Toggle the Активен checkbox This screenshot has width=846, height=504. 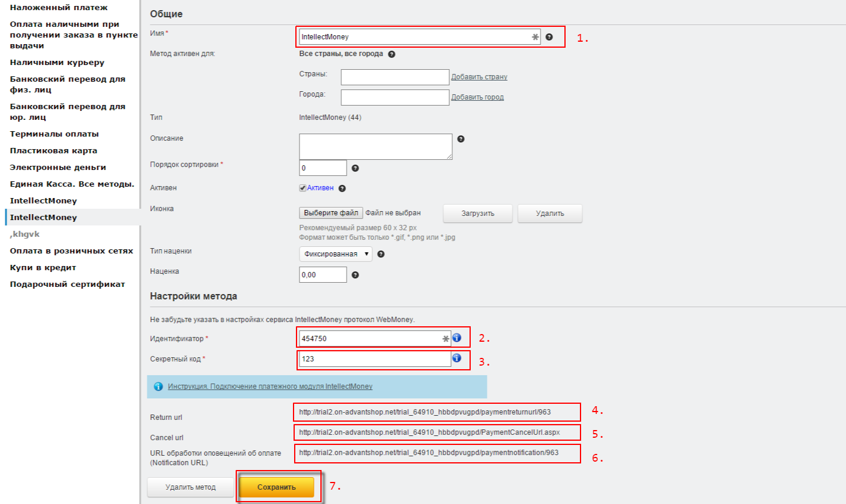pos(302,188)
